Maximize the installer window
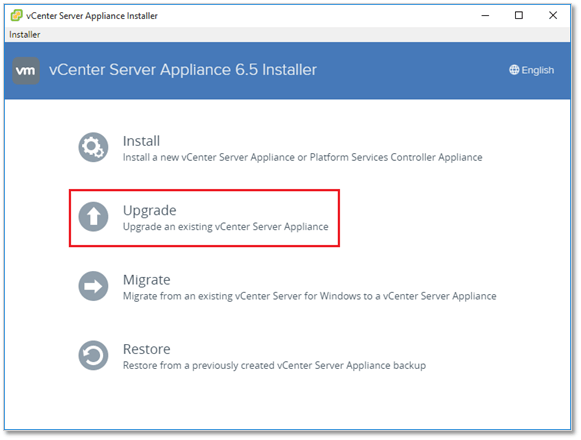The height and width of the screenshot is (440, 581). [519, 15]
